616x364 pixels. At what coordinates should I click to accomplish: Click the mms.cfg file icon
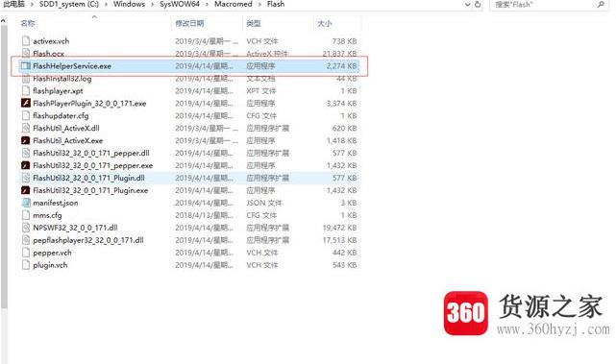26,215
